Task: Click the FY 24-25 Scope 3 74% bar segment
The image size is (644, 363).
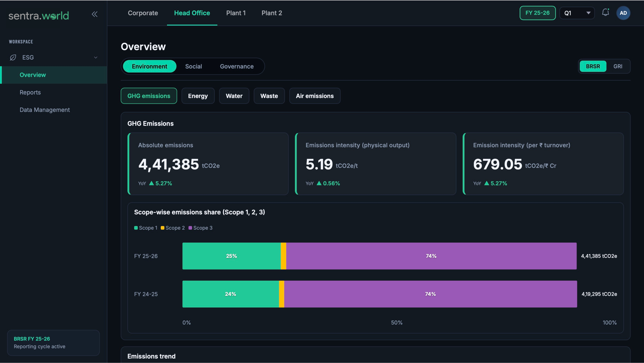Action: click(x=430, y=294)
